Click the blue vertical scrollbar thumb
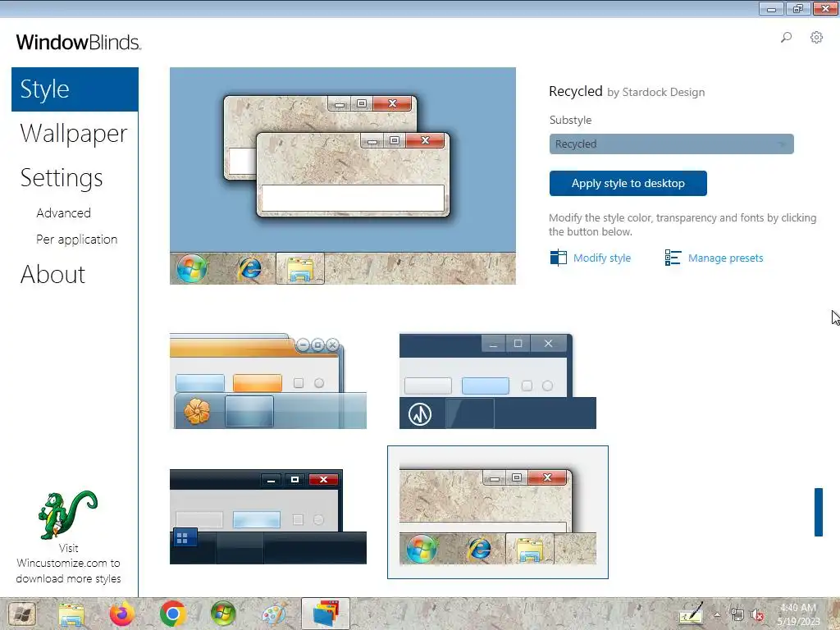 [x=818, y=512]
